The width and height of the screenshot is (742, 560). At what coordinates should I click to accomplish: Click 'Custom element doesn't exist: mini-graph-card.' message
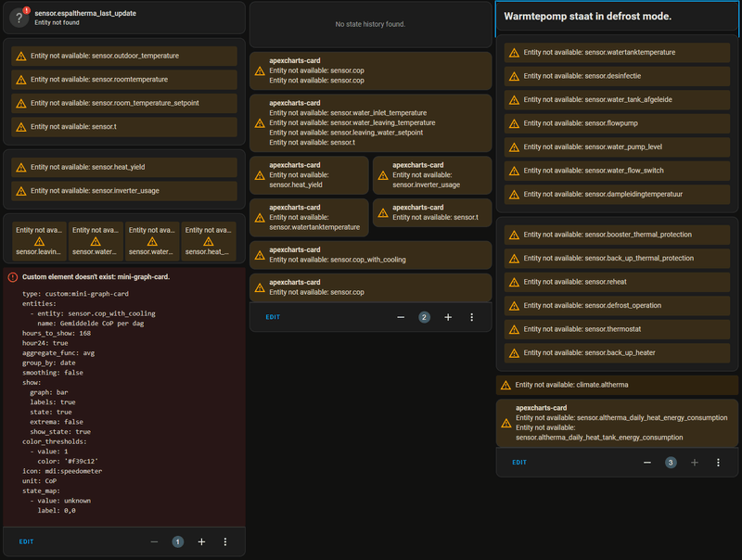pyautogui.click(x=96, y=277)
